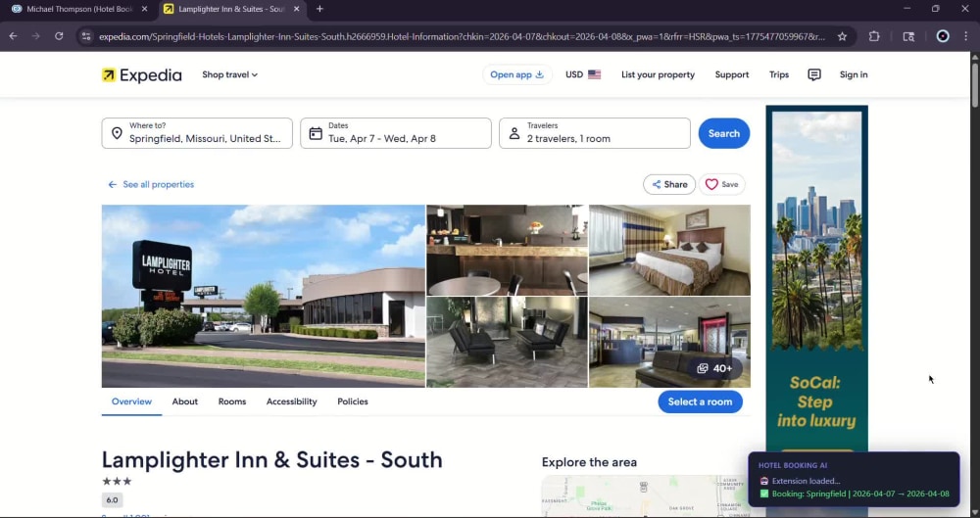This screenshot has width=980, height=518.
Task: Close the Michael Thompson browser tab
Action: pos(144,10)
